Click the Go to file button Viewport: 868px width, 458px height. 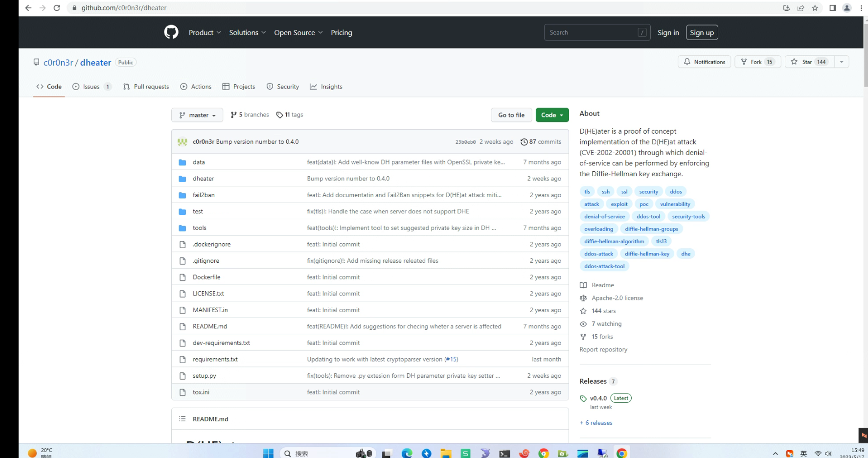(511, 115)
